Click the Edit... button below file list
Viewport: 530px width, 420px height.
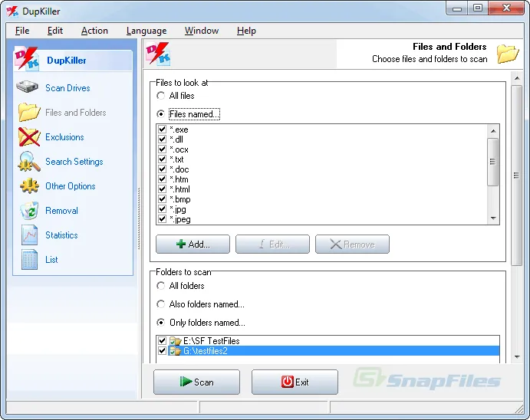(x=272, y=244)
